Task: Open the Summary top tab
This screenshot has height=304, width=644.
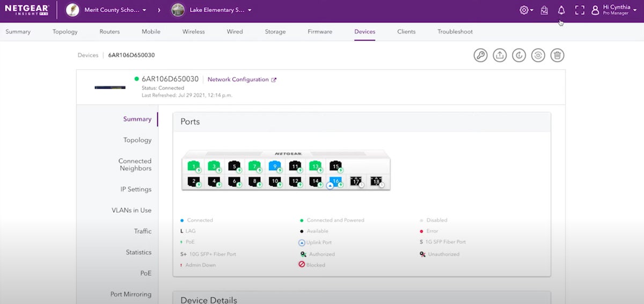Action: click(18, 32)
